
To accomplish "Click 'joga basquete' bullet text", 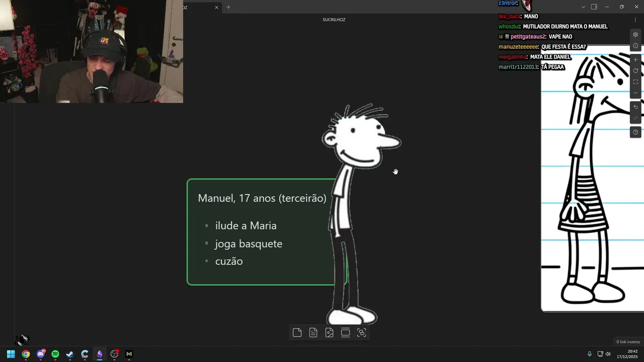I will pyautogui.click(x=249, y=244).
